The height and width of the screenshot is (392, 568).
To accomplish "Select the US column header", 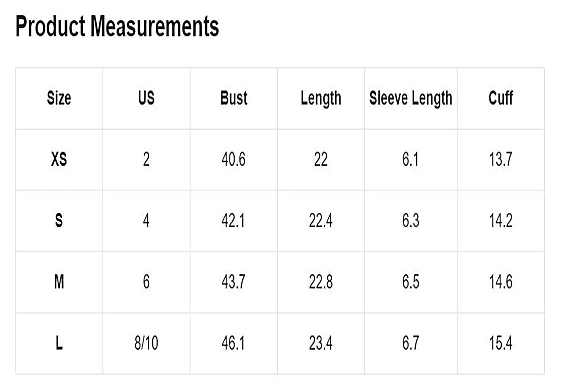I will tap(146, 98).
